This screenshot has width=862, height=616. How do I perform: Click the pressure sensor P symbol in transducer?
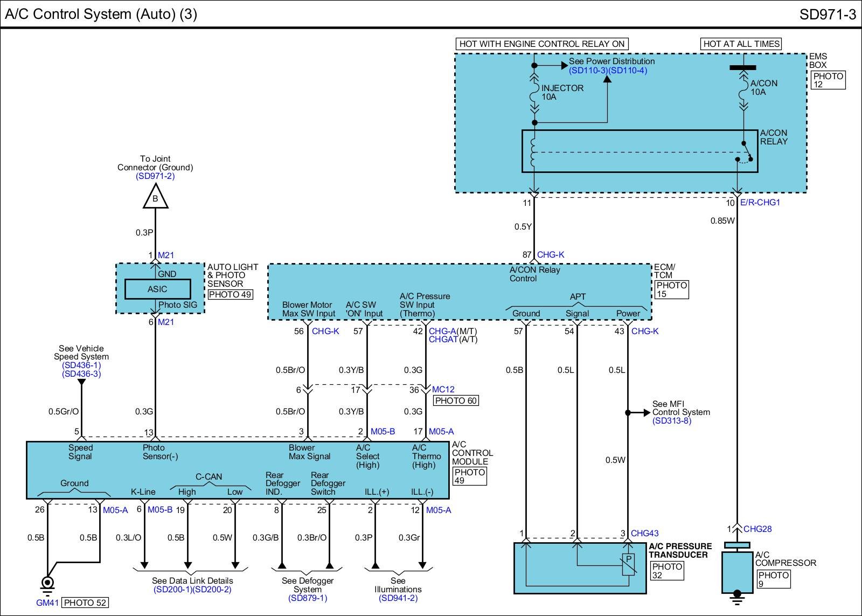[x=628, y=564]
